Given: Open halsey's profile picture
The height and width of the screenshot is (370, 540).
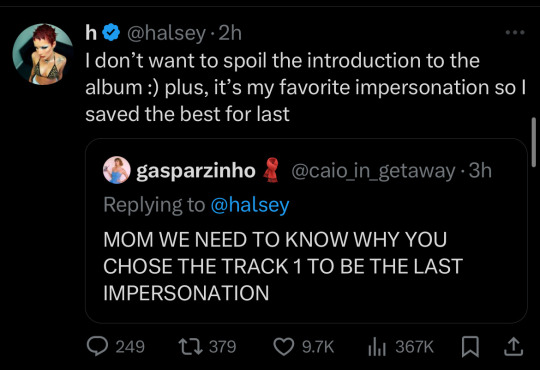Looking at the screenshot, I should point(43,54).
